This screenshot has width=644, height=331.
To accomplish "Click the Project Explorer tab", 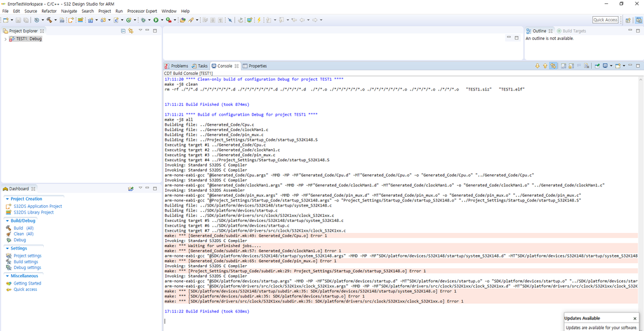I will (x=23, y=31).
